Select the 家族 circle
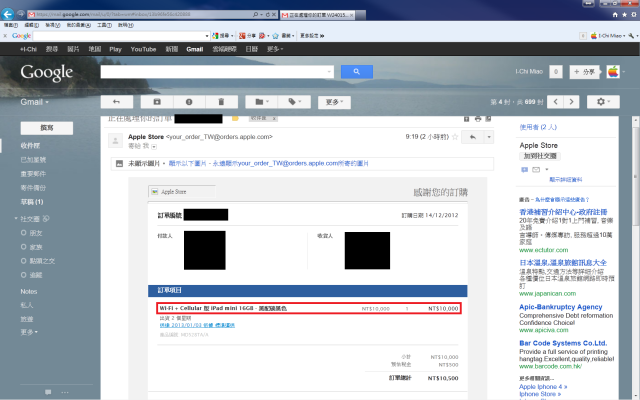 pyautogui.click(x=36, y=247)
